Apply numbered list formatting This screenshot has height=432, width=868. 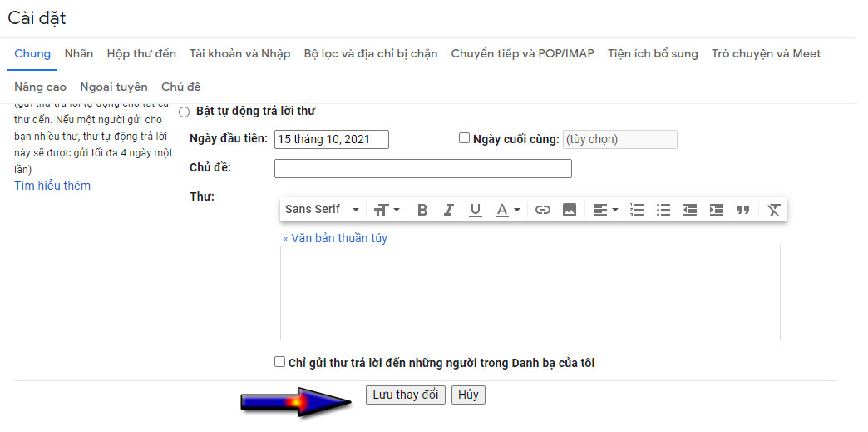point(637,210)
